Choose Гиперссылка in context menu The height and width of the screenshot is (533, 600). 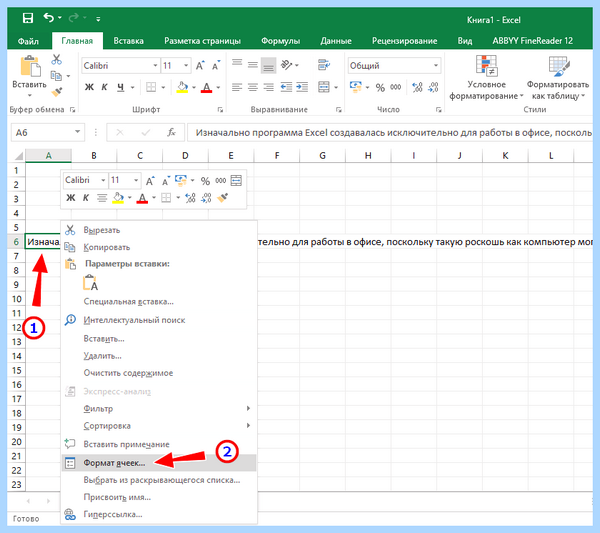tap(159, 514)
